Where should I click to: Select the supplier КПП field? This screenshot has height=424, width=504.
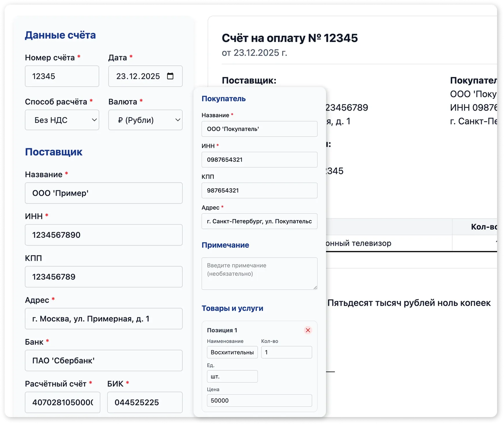pos(104,277)
